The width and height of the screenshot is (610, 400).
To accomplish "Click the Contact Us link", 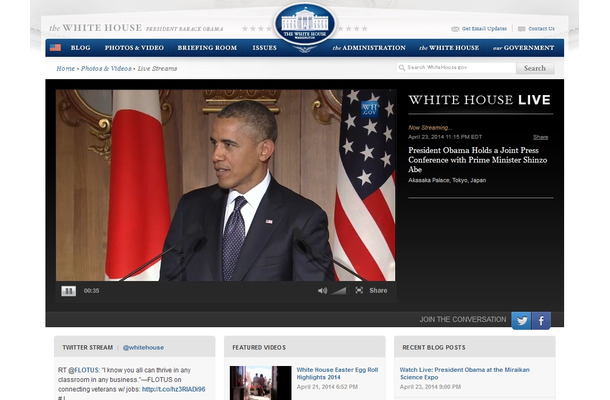I will pyautogui.click(x=542, y=28).
